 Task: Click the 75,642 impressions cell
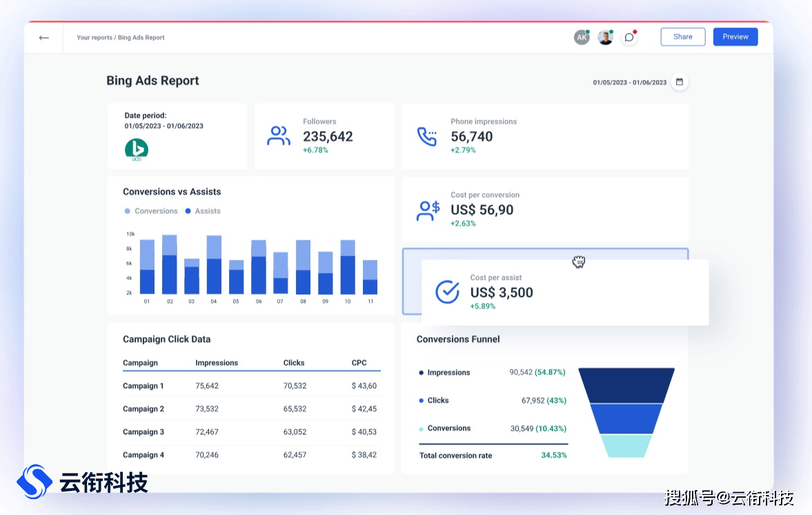(207, 386)
